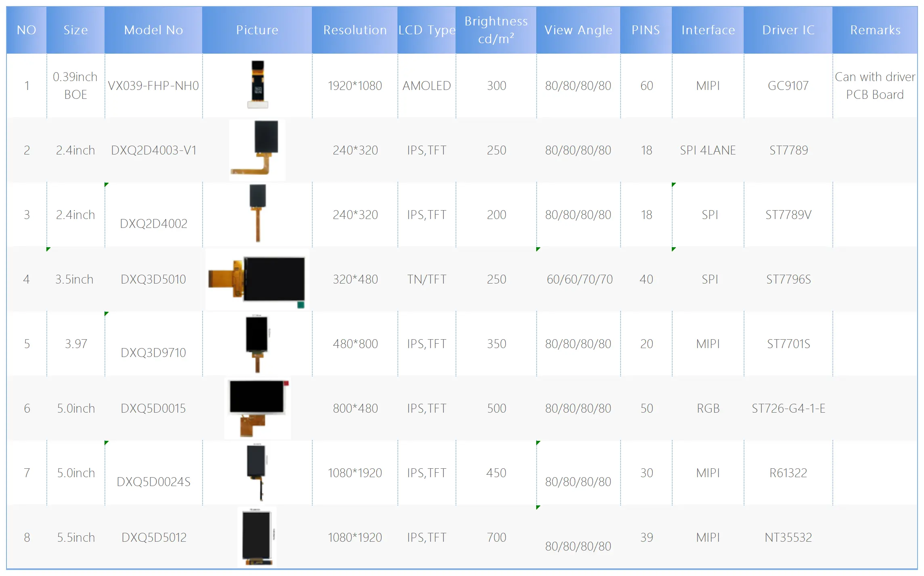This screenshot has width=924, height=576.
Task: Click the DXQ2D4002 display picture
Action: [257, 213]
